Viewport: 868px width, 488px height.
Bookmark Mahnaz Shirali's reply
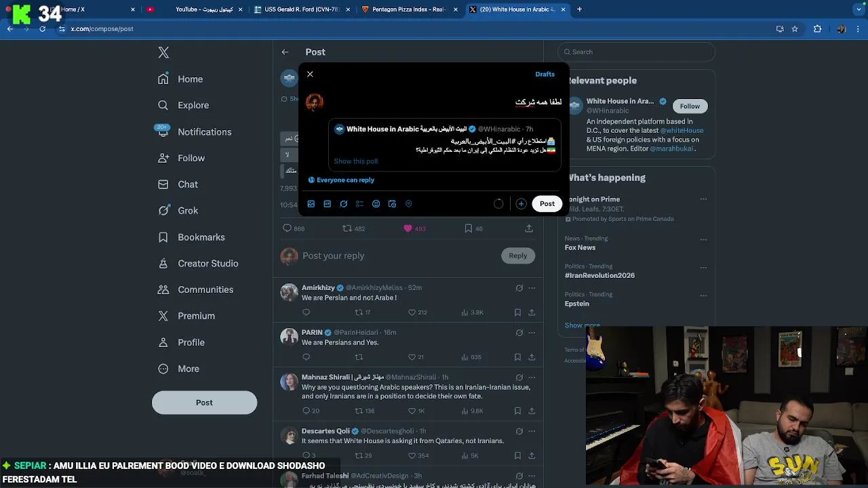[517, 411]
